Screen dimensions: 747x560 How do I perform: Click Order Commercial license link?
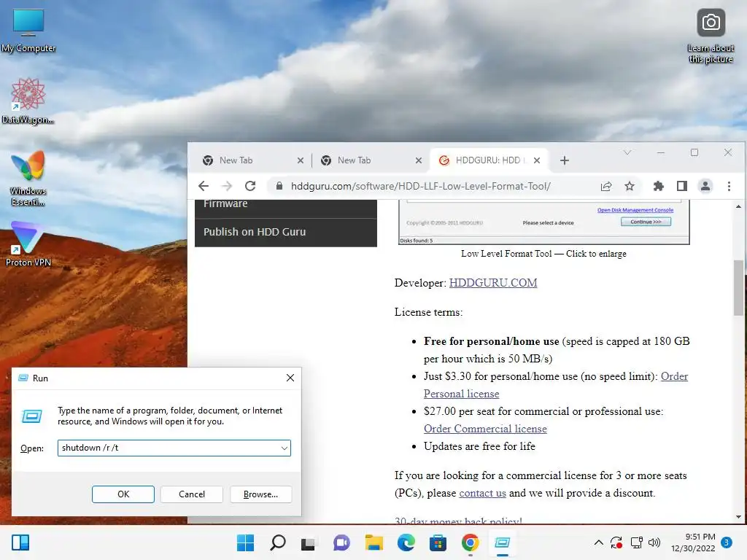[x=485, y=429]
